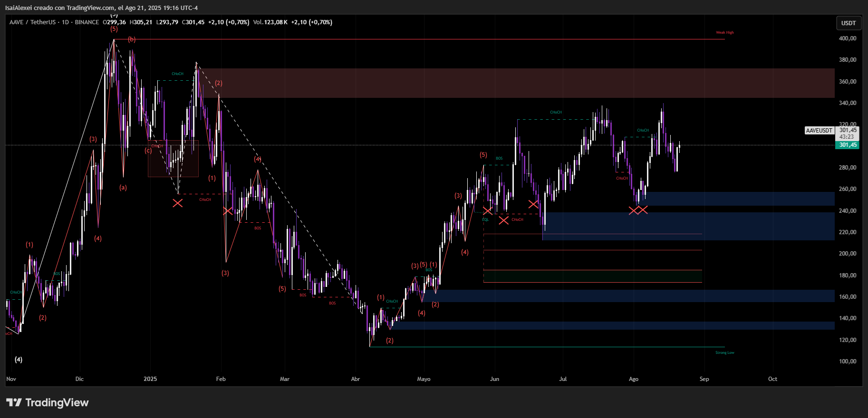Select the Strong Low label
This screenshot has width=868, height=418.
pos(724,352)
